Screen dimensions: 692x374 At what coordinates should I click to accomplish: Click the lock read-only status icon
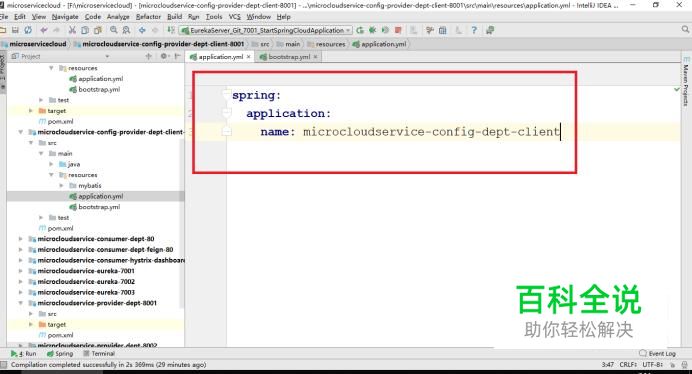(x=673, y=365)
